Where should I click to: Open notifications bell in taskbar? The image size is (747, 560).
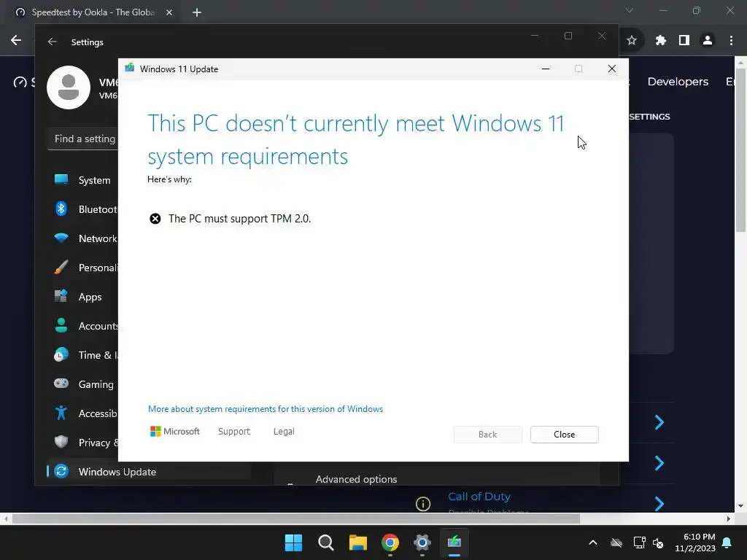click(727, 542)
